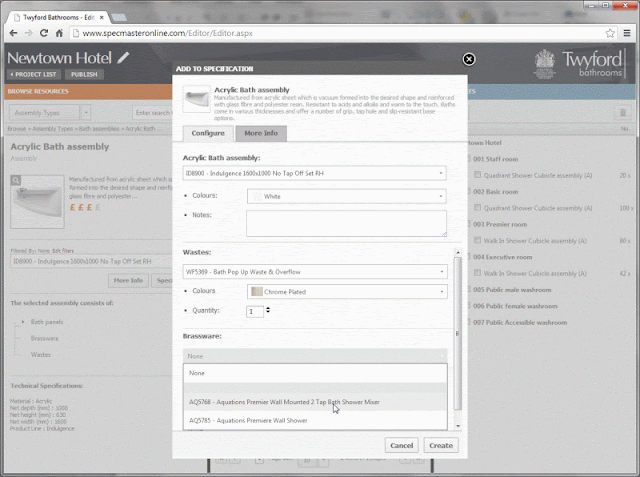Click the waste Quantity field
The image size is (640, 477).
pos(254,311)
